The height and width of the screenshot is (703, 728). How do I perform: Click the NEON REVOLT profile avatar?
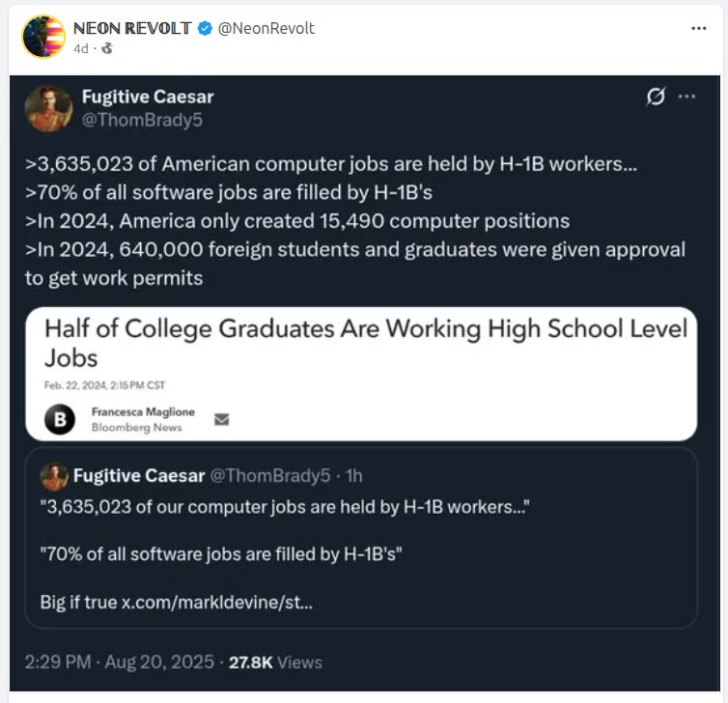point(43,37)
